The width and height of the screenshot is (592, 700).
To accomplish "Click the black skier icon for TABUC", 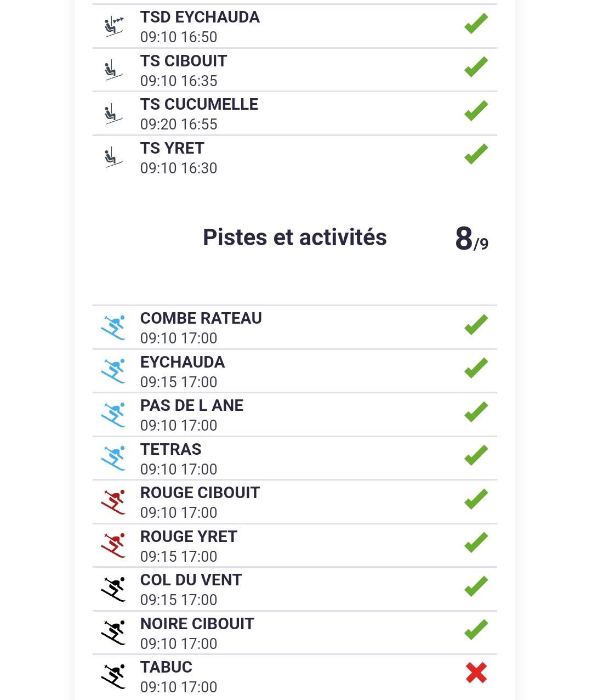I will (x=113, y=676).
